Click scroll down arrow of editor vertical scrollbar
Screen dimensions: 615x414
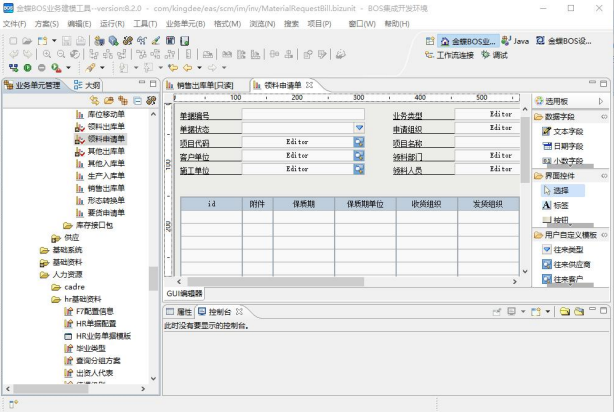(x=525, y=271)
